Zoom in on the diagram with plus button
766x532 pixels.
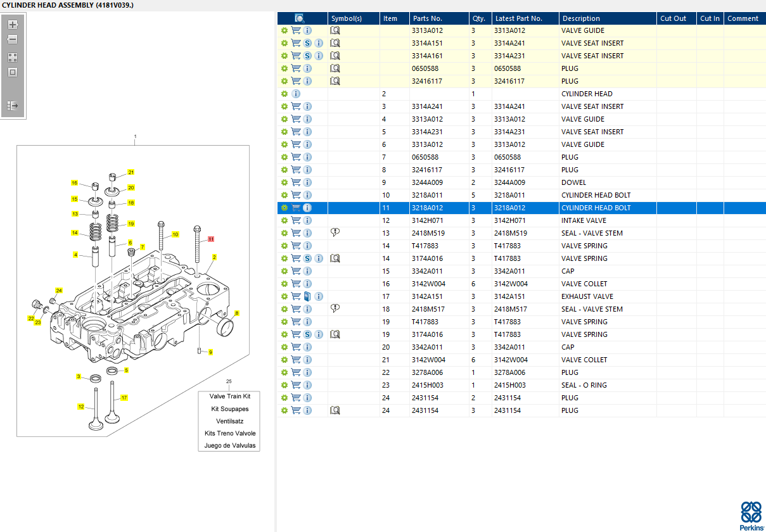[13, 25]
